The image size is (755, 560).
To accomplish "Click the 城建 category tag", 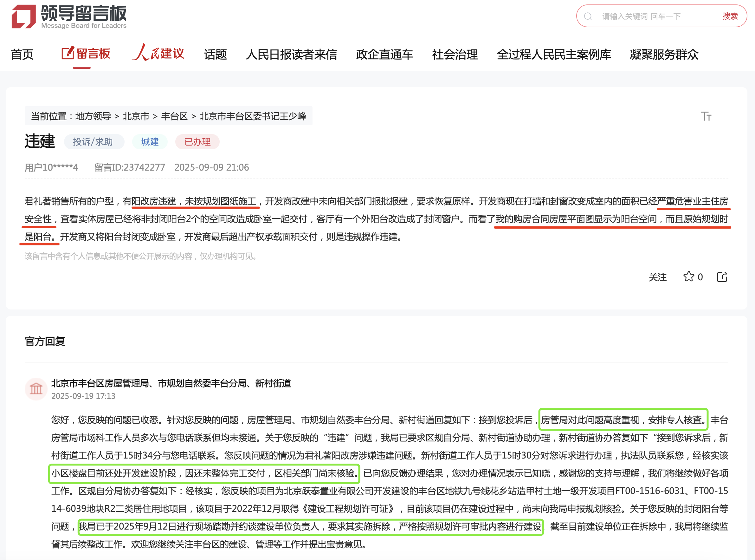I will tap(150, 142).
